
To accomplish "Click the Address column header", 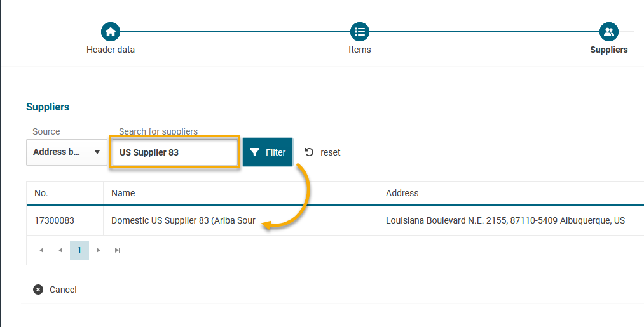I will (x=402, y=193).
